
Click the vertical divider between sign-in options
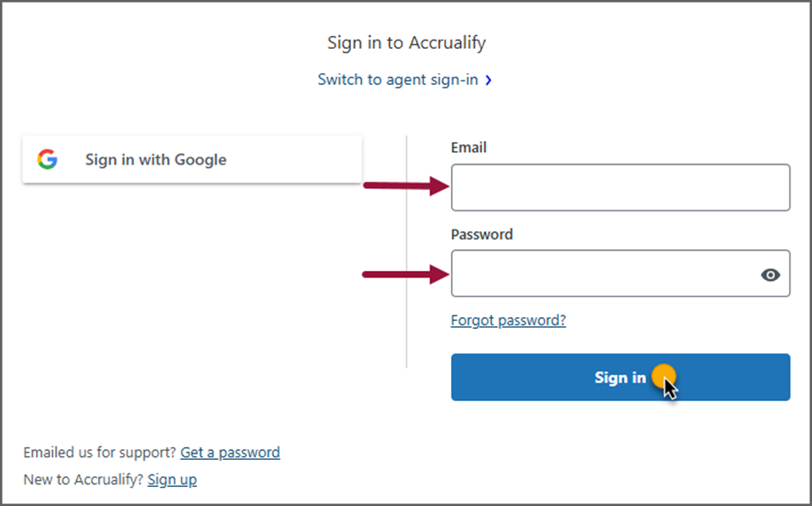tap(407, 252)
